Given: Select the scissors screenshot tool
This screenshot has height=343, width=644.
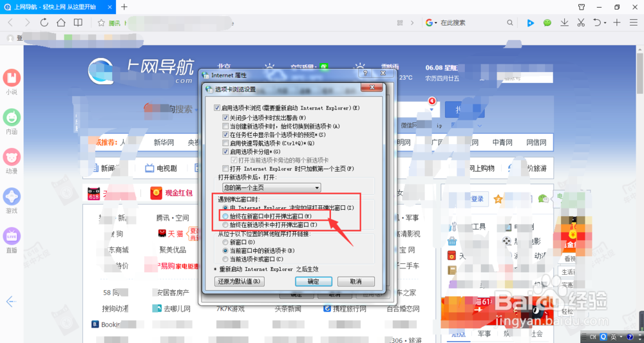Looking at the screenshot, I should pyautogui.click(x=581, y=23).
